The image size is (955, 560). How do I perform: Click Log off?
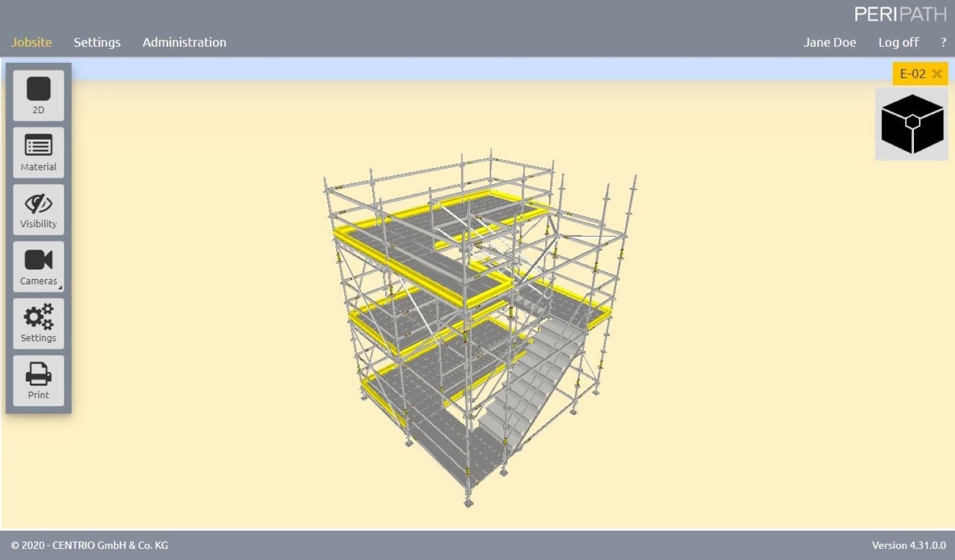(898, 42)
